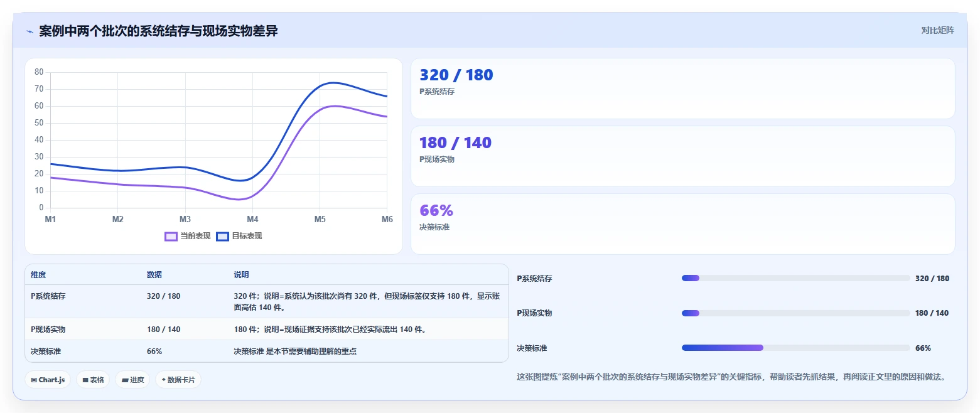Click the 决策标准 progress row label
This screenshot has width=980, height=413.
[532, 348]
